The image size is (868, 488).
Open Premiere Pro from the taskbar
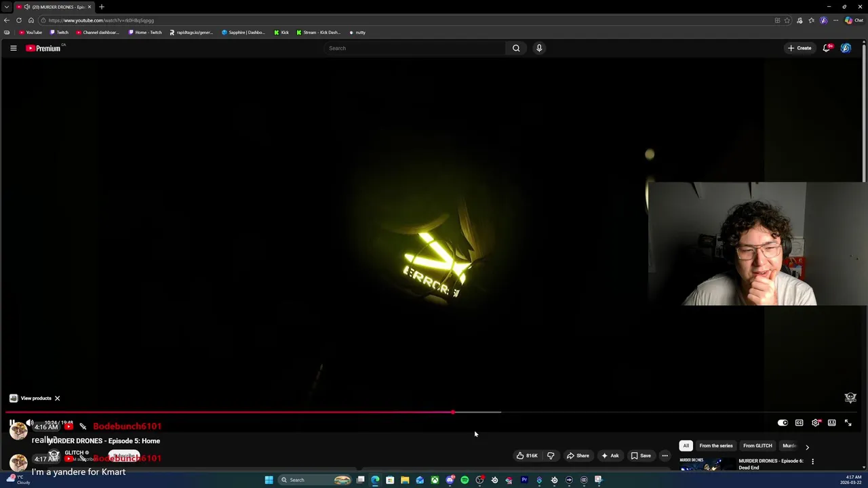pyautogui.click(x=524, y=480)
